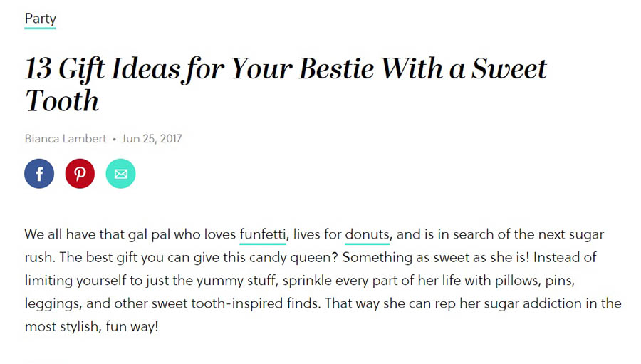
Task: Open the Party category link
Action: (40, 19)
